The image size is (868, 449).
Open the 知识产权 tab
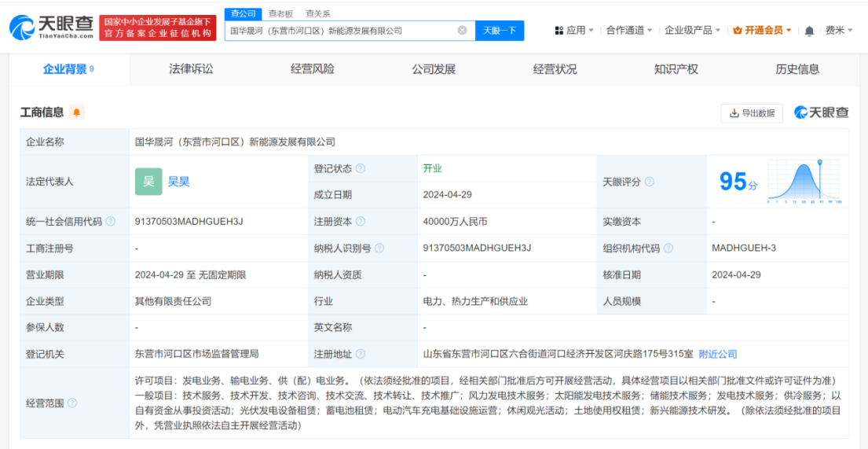pyautogui.click(x=676, y=69)
